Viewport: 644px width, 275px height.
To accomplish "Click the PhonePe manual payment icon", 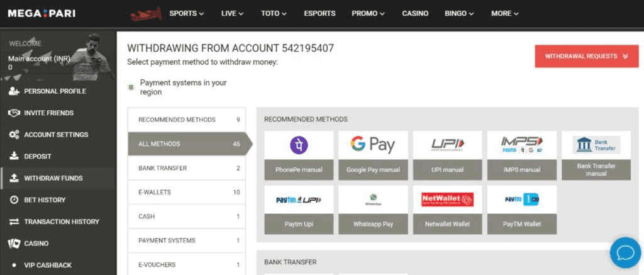I will click(x=299, y=145).
